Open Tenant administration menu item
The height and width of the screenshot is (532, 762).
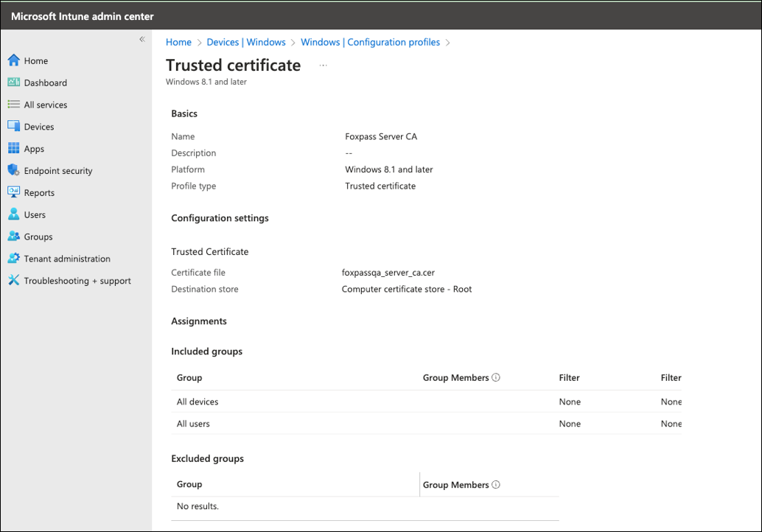[x=67, y=259]
